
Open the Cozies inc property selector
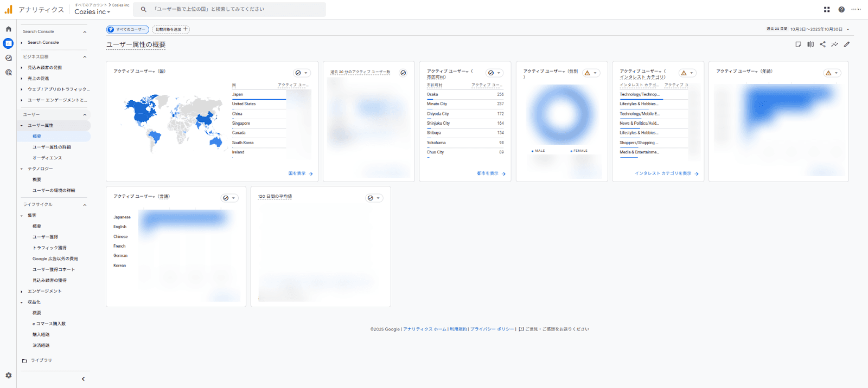(92, 12)
